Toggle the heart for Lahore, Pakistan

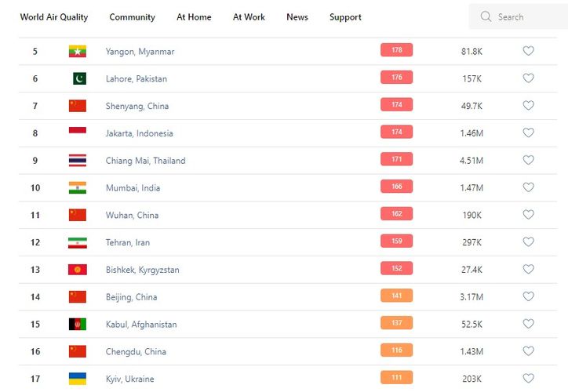(528, 78)
